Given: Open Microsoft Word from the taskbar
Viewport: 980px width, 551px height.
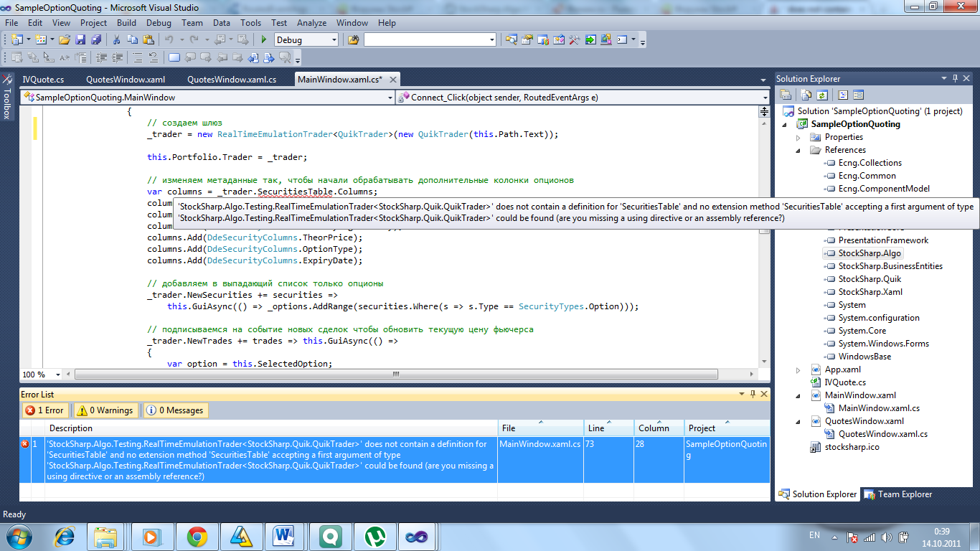Looking at the screenshot, I should coord(286,536).
